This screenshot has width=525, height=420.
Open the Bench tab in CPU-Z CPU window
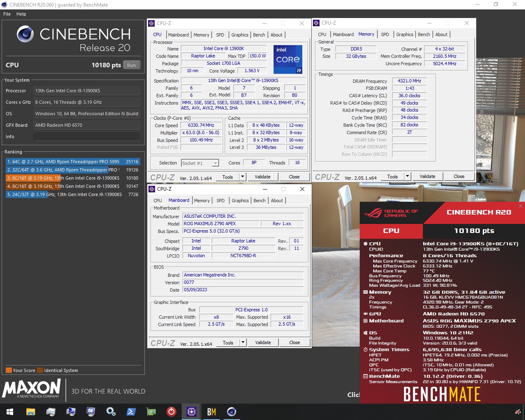[259, 35]
